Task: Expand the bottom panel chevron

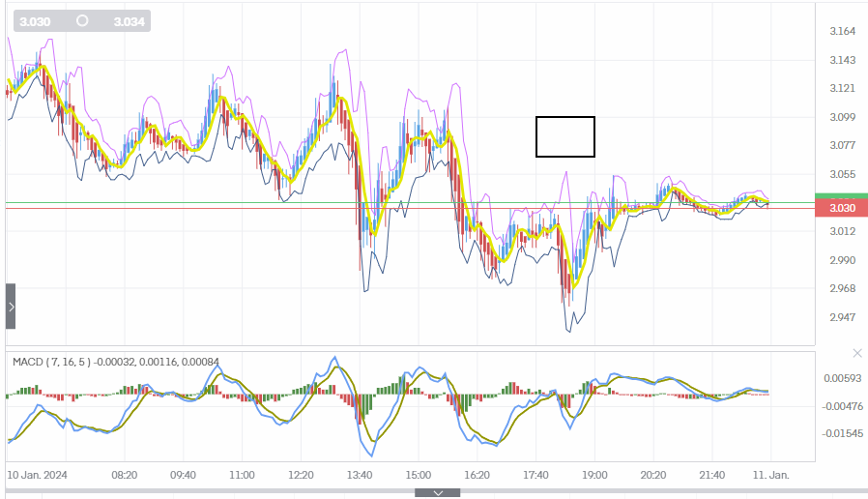Action: click(x=438, y=493)
